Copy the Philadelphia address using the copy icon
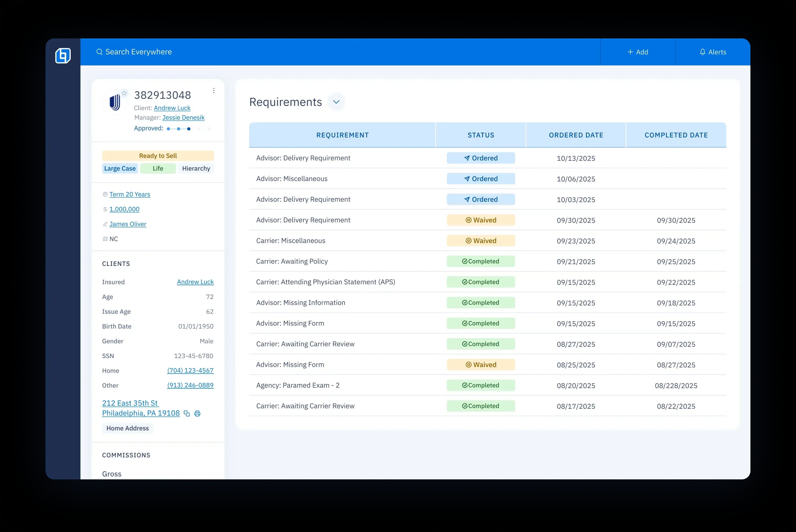 (x=187, y=413)
